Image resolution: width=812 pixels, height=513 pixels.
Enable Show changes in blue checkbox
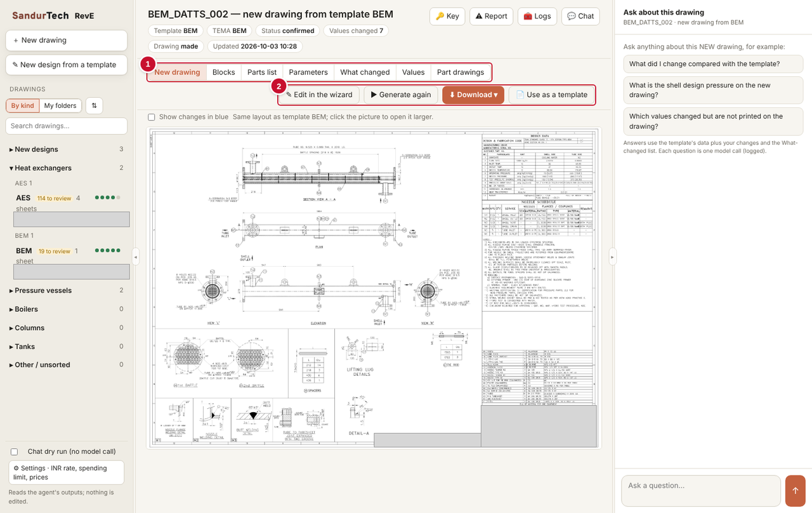pos(152,117)
